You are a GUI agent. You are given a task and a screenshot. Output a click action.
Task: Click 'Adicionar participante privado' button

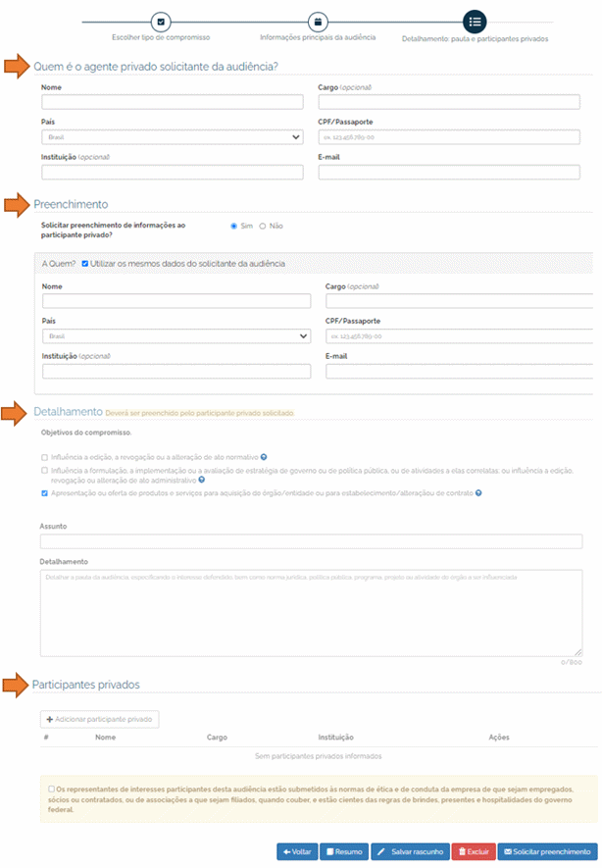click(100, 719)
